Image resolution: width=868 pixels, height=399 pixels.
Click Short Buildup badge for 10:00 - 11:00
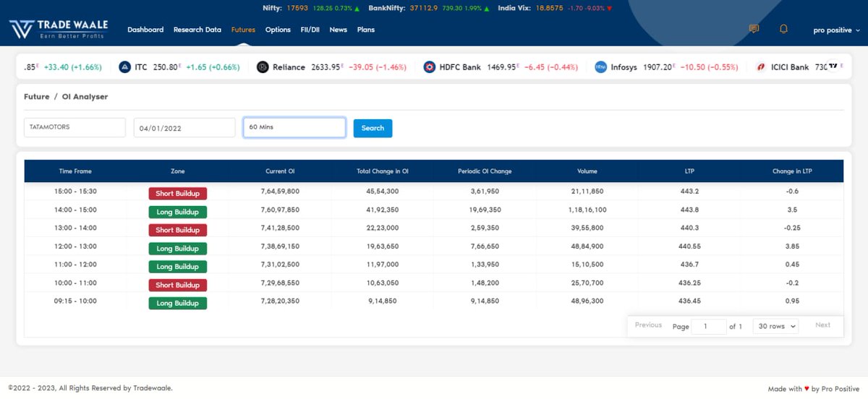178,285
